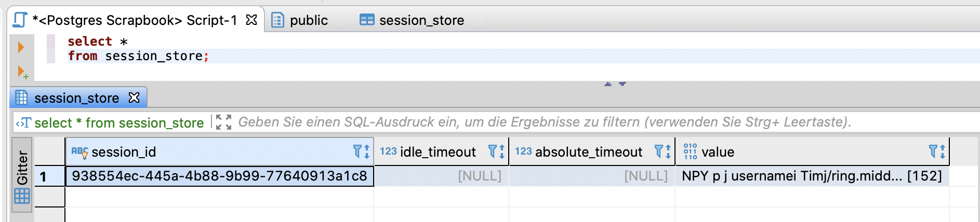This screenshot has height=222, width=980.
Task: Click the filter icon on session_id column
Action: (x=357, y=151)
